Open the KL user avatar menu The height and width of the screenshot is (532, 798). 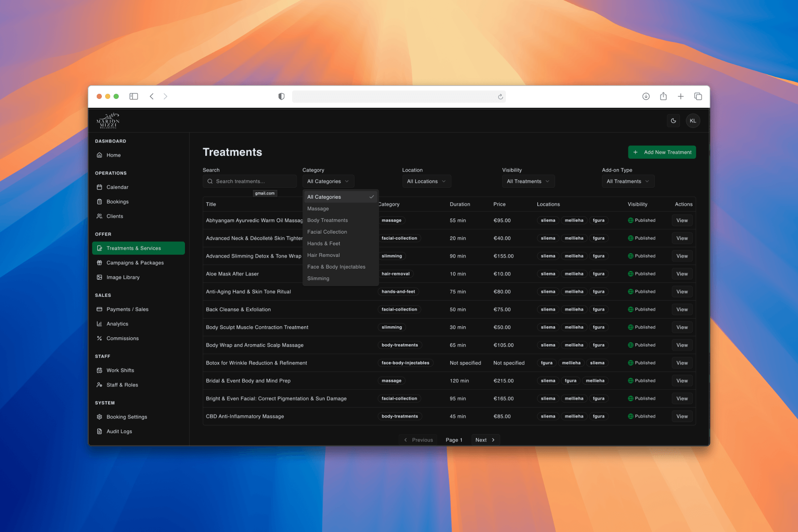(693, 121)
